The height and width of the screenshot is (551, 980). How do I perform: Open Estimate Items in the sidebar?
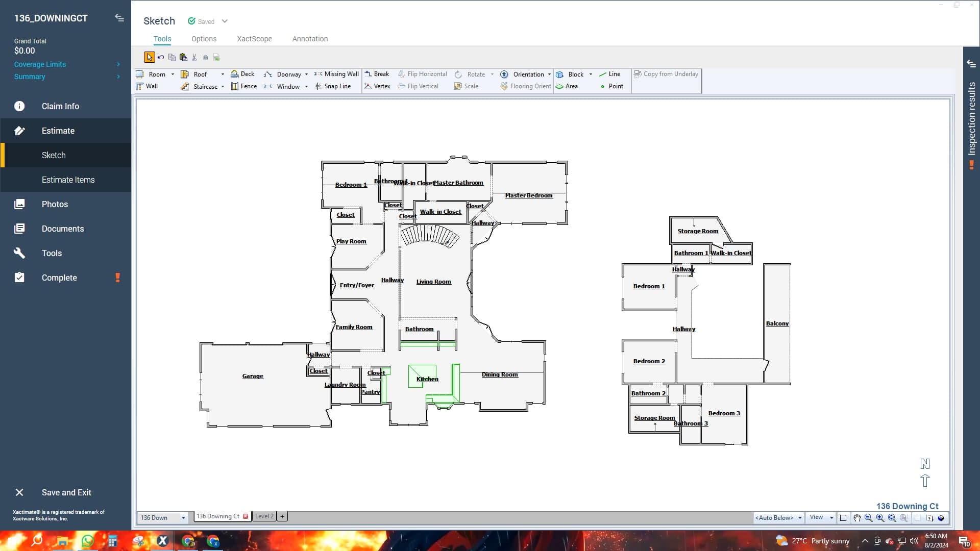tap(68, 180)
